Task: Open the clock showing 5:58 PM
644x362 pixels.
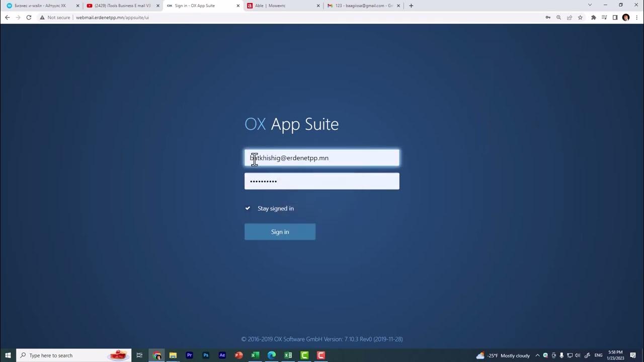Action: 615,355
